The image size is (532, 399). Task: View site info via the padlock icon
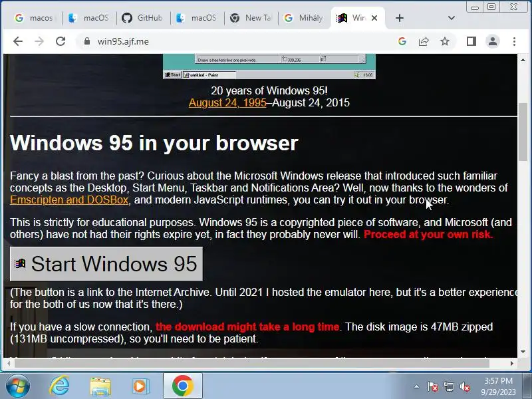(87, 41)
